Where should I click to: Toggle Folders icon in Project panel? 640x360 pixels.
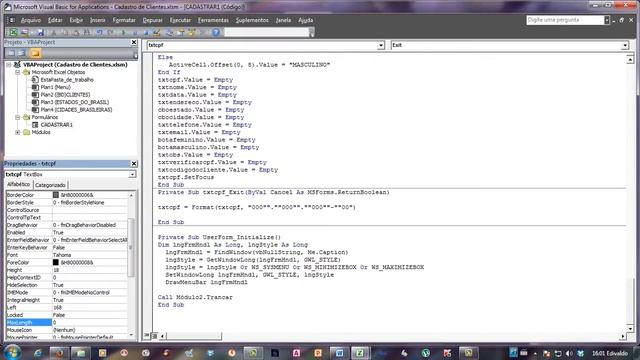(x=35, y=53)
